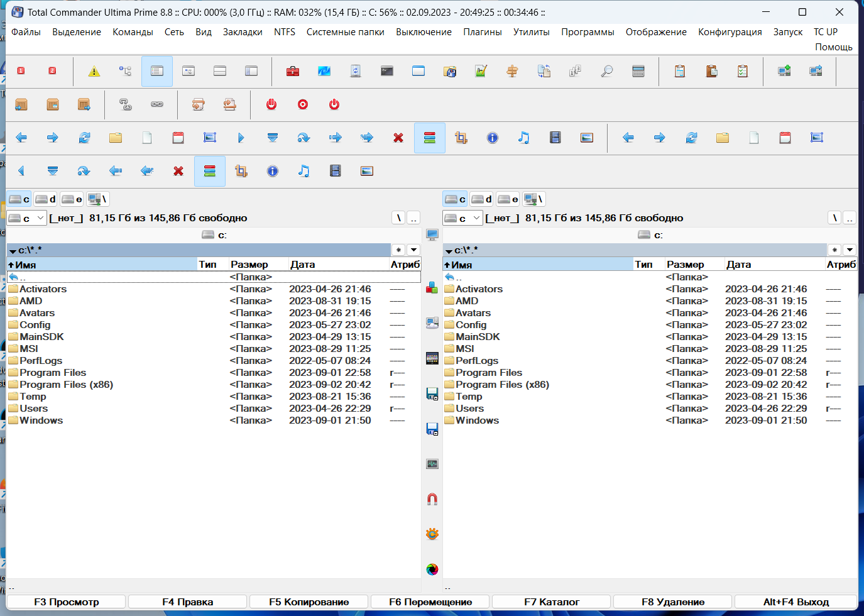Click the red magnet icon in middle bar
This screenshot has height=616, width=864.
click(432, 499)
